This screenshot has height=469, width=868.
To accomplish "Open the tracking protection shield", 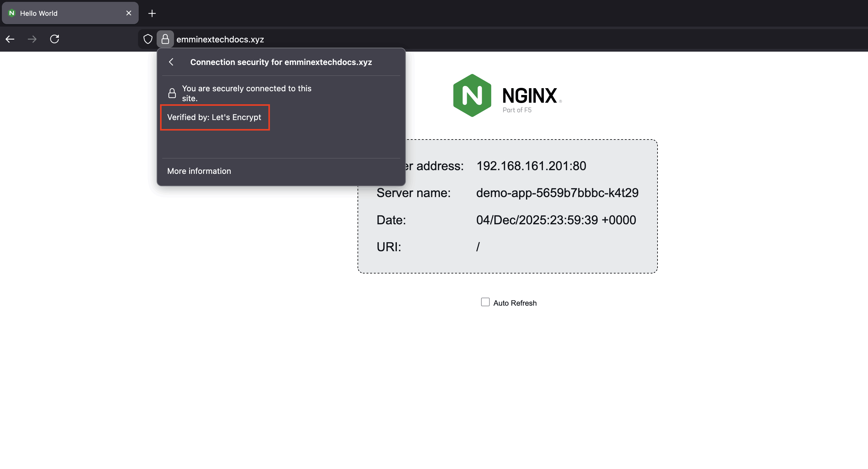I will click(148, 39).
